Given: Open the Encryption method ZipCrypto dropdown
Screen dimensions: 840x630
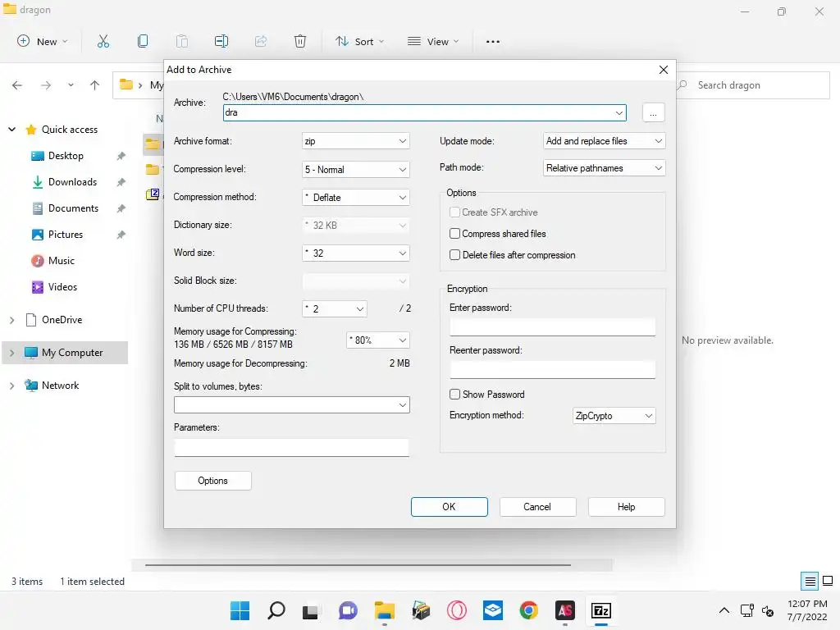Looking at the screenshot, I should [x=614, y=416].
